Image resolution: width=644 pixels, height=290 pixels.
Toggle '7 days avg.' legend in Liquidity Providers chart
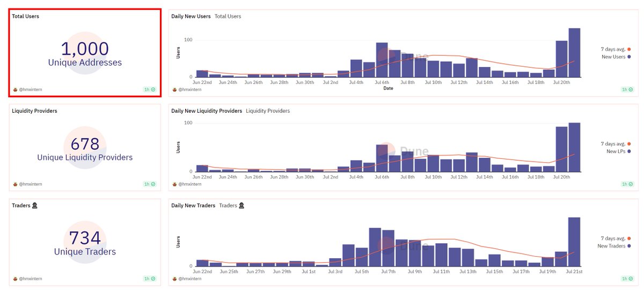point(616,144)
